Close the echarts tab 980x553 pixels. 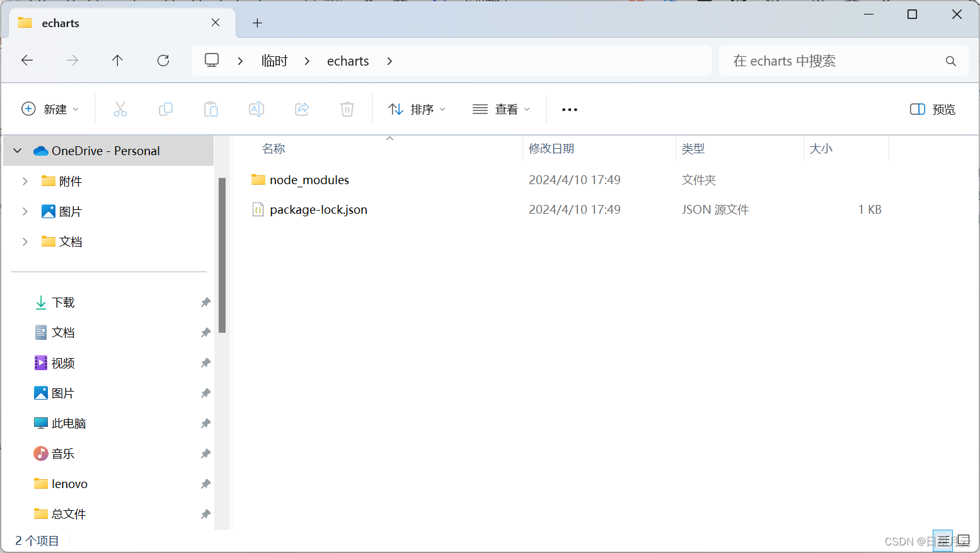click(216, 23)
